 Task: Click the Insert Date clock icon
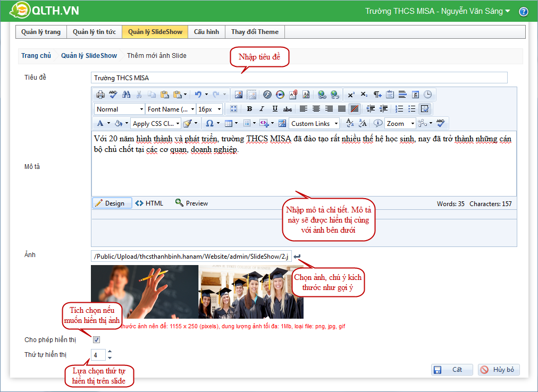tap(428, 95)
